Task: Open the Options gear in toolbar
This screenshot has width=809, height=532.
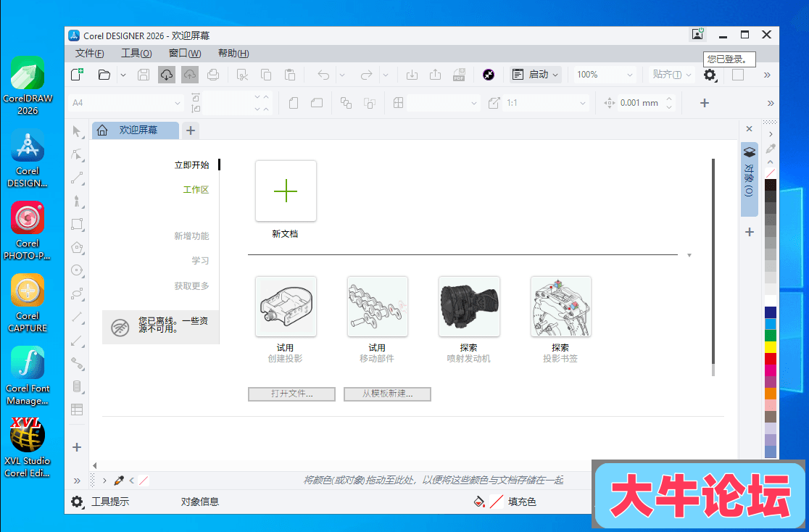Action: (x=710, y=75)
